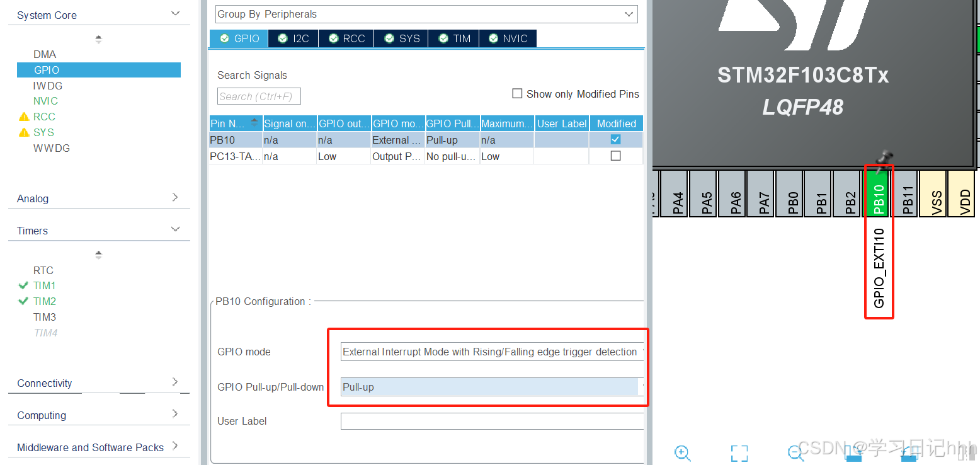Click the Search Signals input field
980x465 pixels.
pos(259,96)
